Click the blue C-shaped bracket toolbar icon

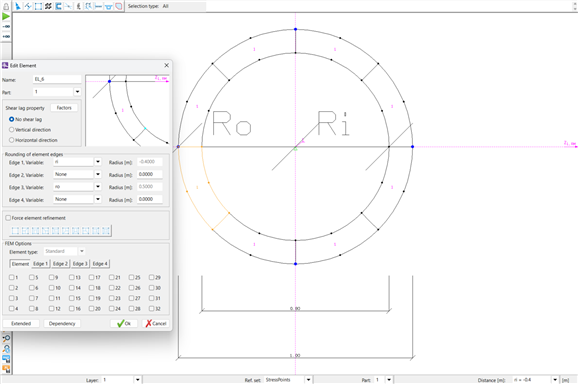tap(58, 6)
